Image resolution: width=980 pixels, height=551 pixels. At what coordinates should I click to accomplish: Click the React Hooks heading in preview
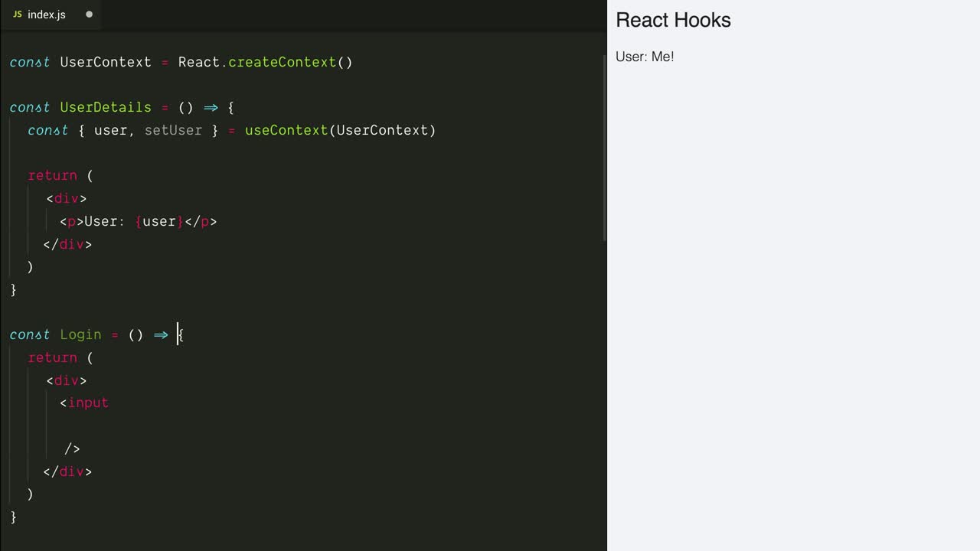tap(673, 20)
